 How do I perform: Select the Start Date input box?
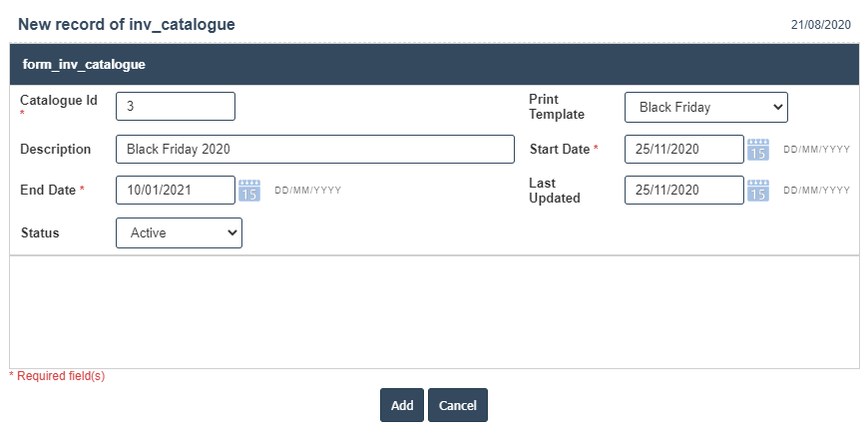[x=683, y=150]
